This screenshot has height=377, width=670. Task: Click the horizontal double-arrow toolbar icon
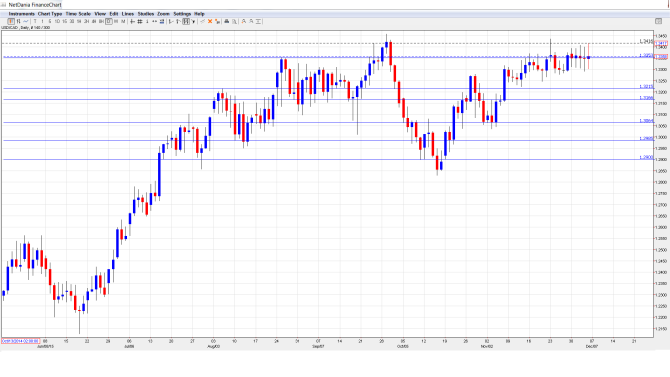click(155, 21)
